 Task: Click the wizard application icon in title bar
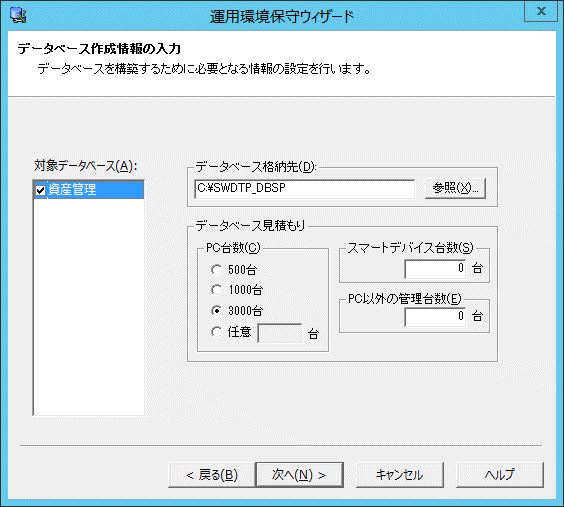point(18,15)
